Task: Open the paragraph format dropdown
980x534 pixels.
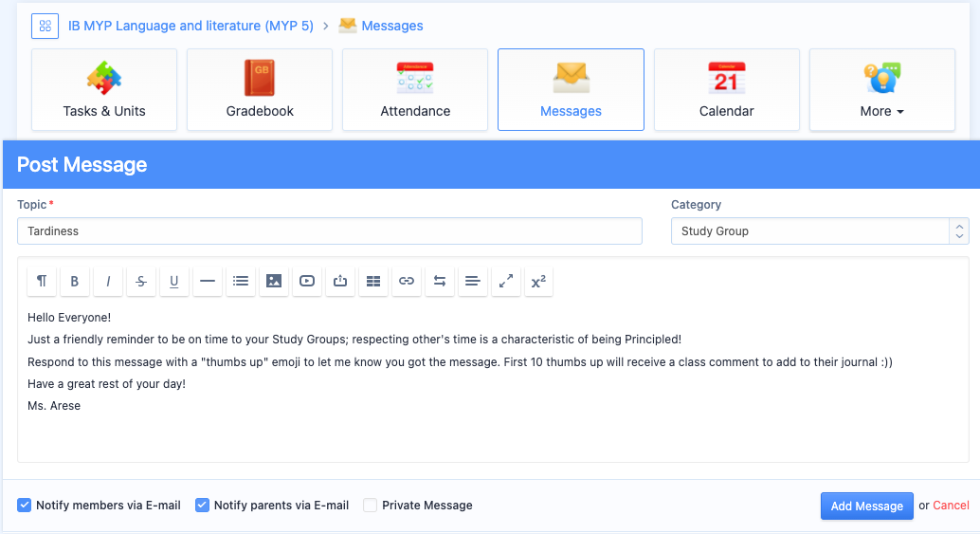Action: coord(42,281)
